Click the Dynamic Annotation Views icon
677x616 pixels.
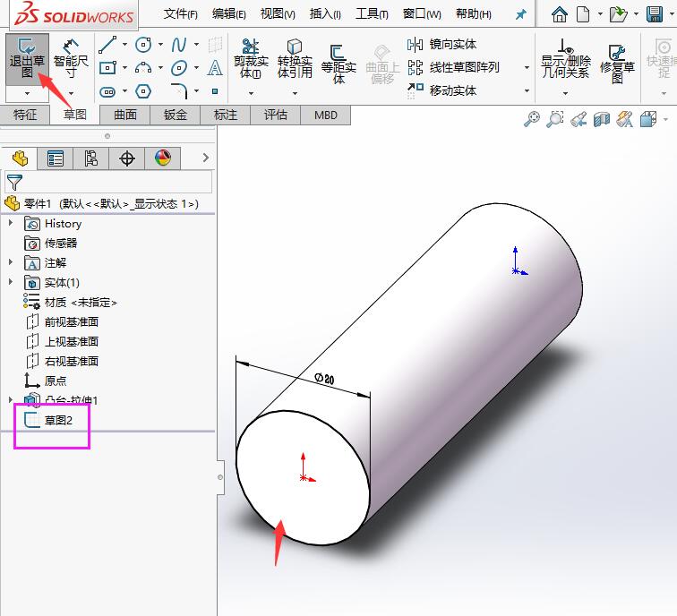tap(625, 119)
